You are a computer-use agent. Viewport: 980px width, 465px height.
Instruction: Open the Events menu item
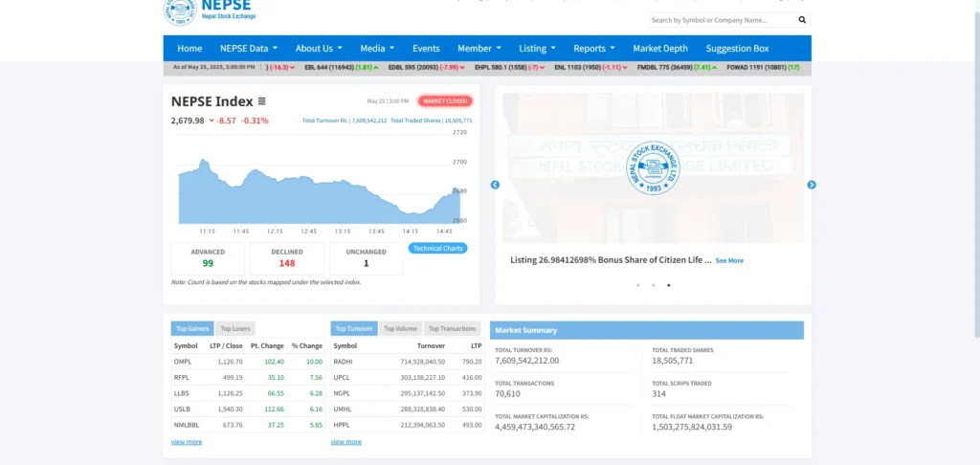click(426, 48)
